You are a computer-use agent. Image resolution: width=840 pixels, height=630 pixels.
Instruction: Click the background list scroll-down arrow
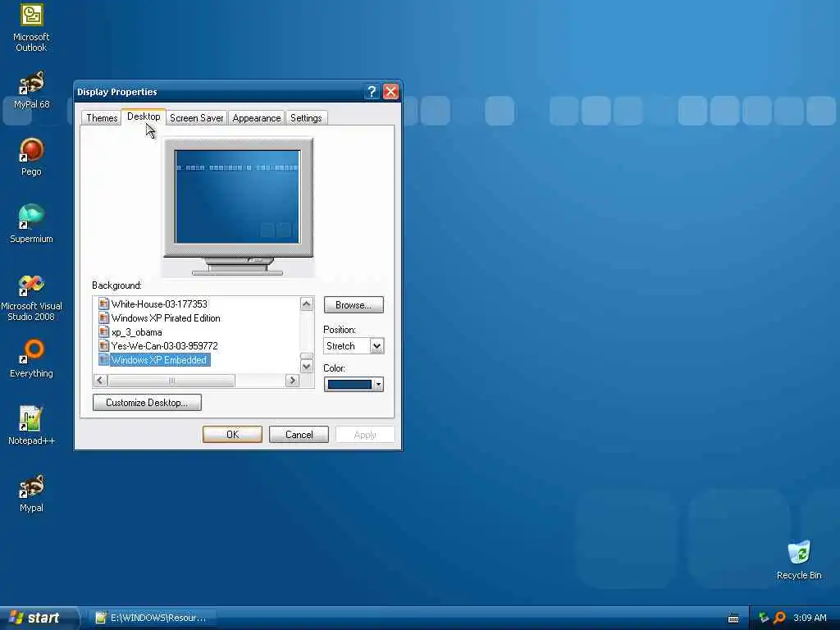(x=307, y=367)
